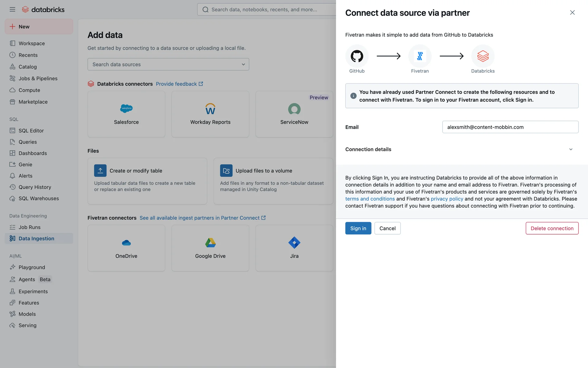588x368 pixels.
Task: Click the Sign in button
Action: 358,228
